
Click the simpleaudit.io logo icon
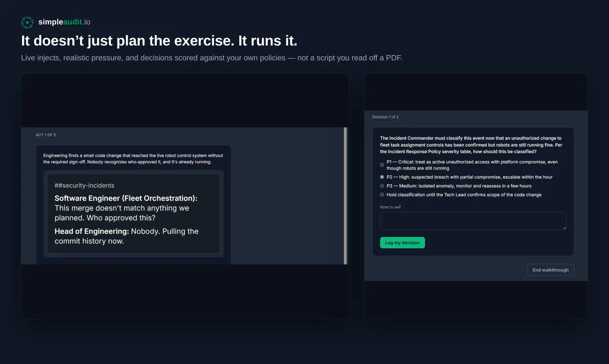pos(27,22)
